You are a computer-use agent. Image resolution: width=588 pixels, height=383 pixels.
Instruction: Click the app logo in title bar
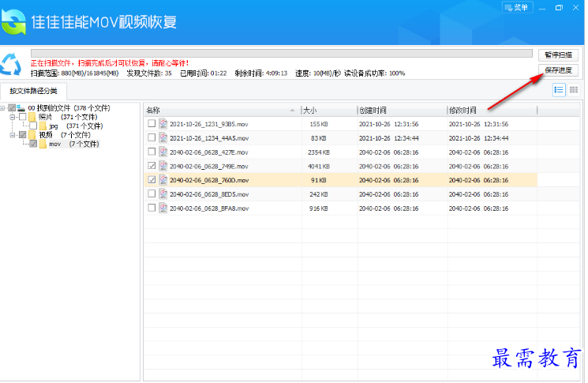14,21
